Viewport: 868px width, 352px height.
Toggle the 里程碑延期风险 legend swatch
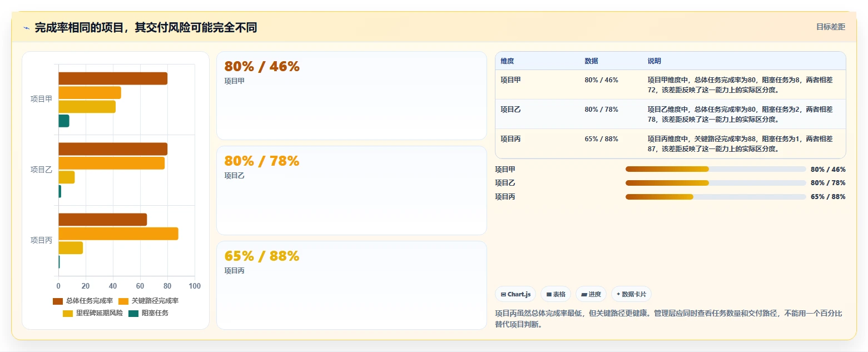pyautogui.click(x=68, y=313)
